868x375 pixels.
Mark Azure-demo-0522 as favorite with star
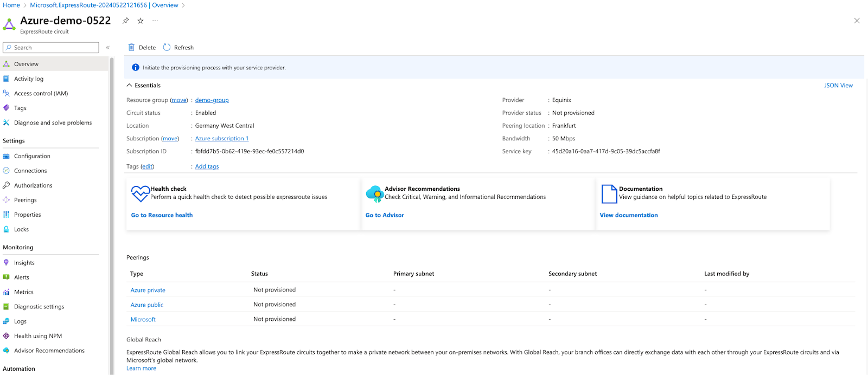pyautogui.click(x=141, y=21)
